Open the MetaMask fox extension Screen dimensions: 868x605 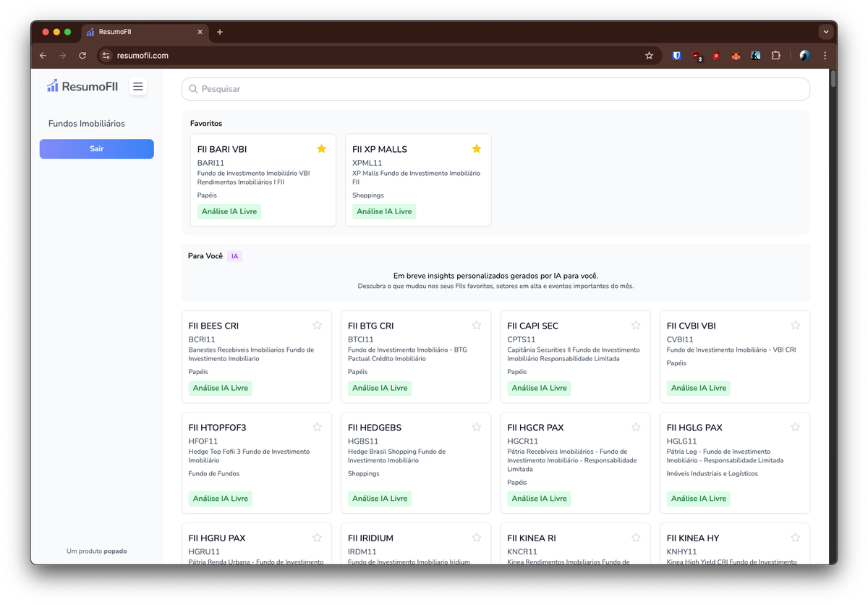pos(736,56)
